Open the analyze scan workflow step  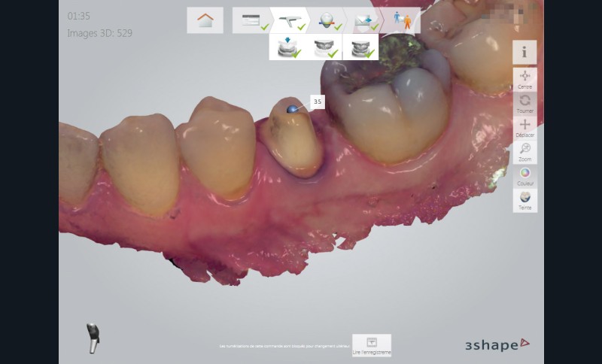point(325,21)
